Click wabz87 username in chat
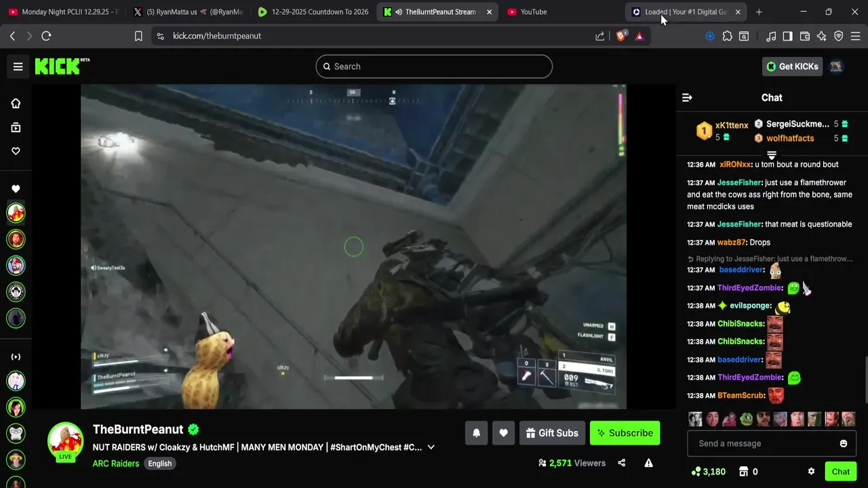The height and width of the screenshot is (488, 868). [731, 242]
